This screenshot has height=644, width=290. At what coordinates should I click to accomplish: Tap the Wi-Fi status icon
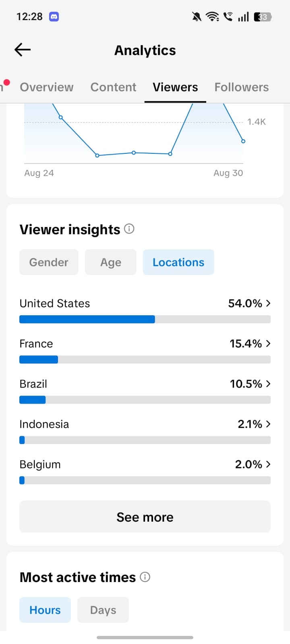tap(212, 17)
